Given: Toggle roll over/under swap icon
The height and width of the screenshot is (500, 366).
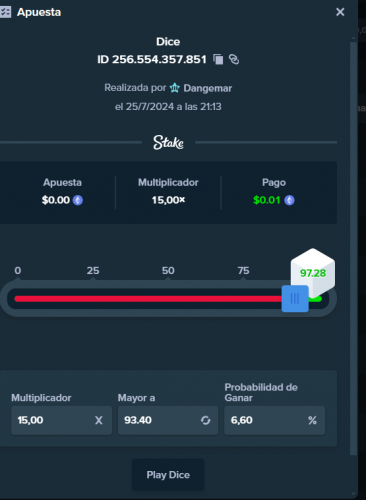Looking at the screenshot, I should 206,420.
